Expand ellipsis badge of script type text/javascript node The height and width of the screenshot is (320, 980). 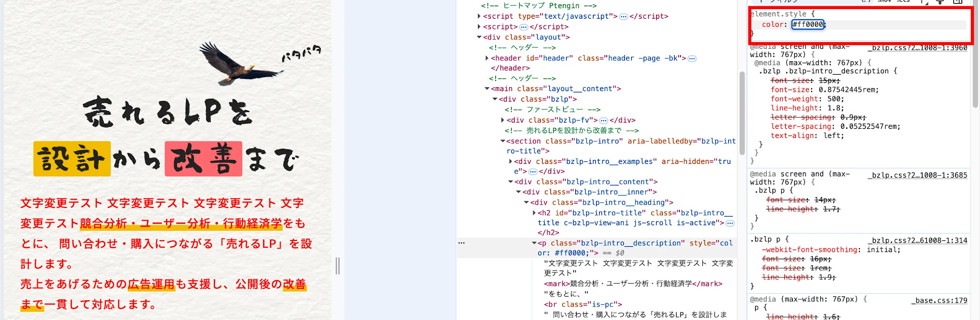(624, 16)
